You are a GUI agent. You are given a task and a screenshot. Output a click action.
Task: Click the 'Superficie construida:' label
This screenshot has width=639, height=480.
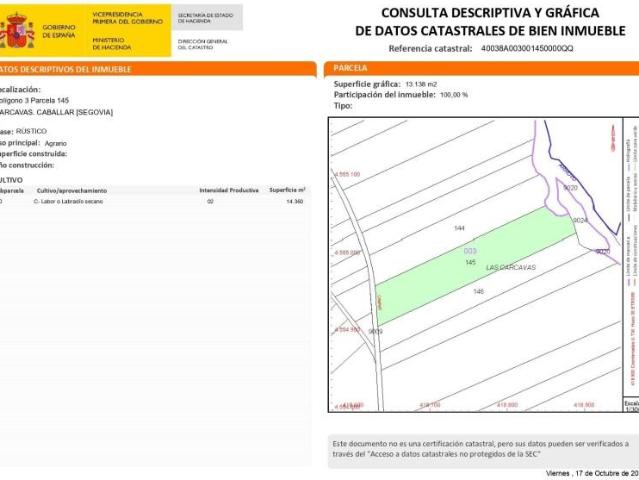point(33,154)
